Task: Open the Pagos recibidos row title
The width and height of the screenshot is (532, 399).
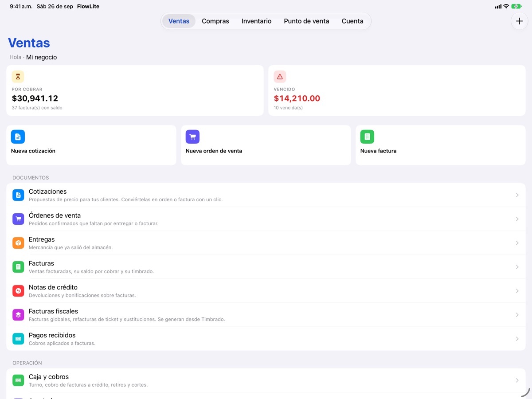Action: pos(52,335)
